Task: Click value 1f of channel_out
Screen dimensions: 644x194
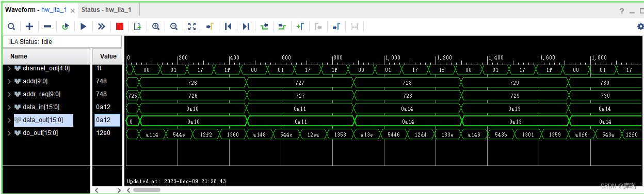Action: [99, 68]
